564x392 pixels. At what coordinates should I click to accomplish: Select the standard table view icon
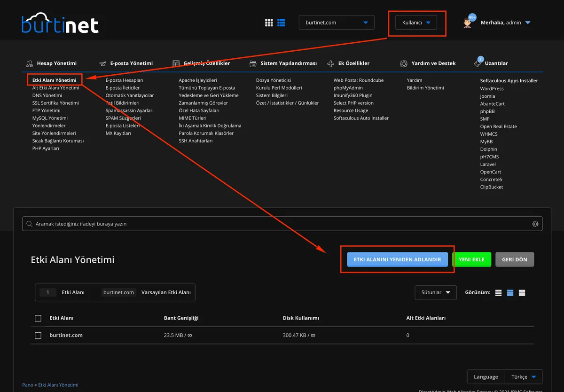click(x=510, y=292)
